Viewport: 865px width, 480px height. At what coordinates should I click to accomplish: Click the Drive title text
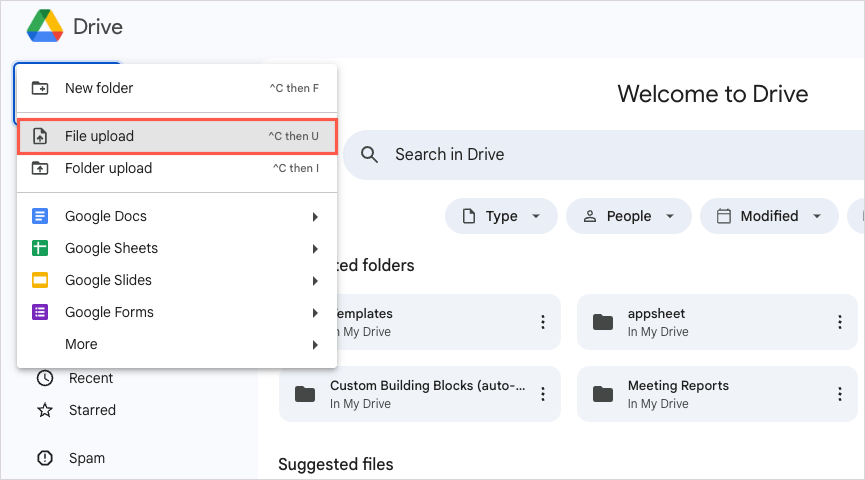(x=98, y=26)
